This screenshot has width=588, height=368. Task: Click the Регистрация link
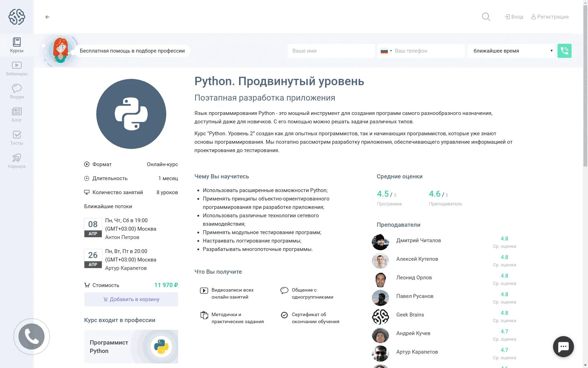coord(550,17)
